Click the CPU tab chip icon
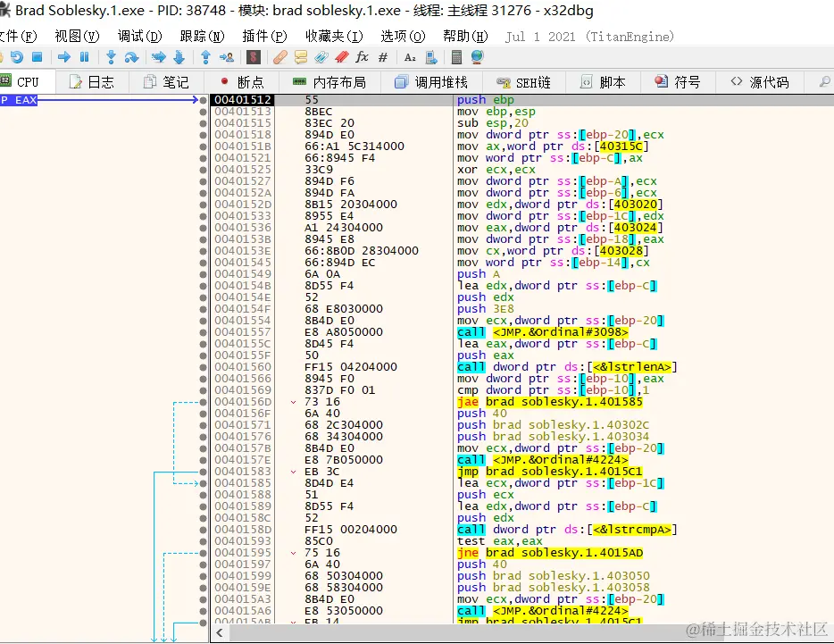This screenshot has height=644, width=834. pyautogui.click(x=6, y=81)
